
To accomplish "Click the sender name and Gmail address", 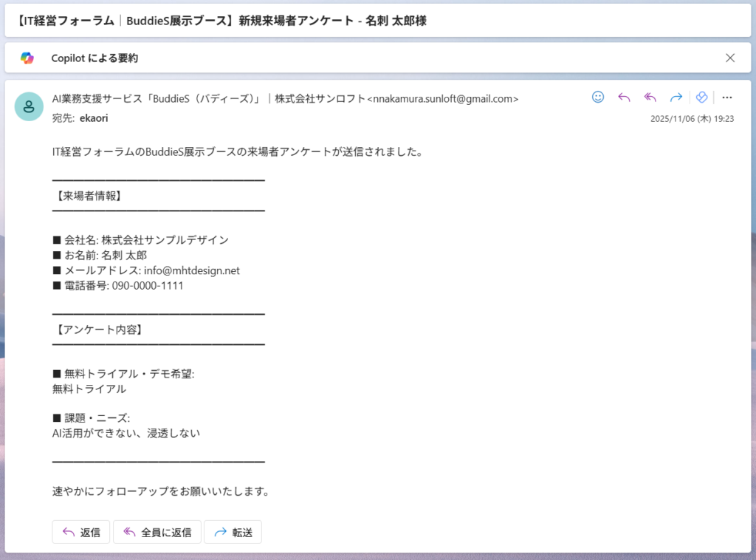I will [285, 98].
